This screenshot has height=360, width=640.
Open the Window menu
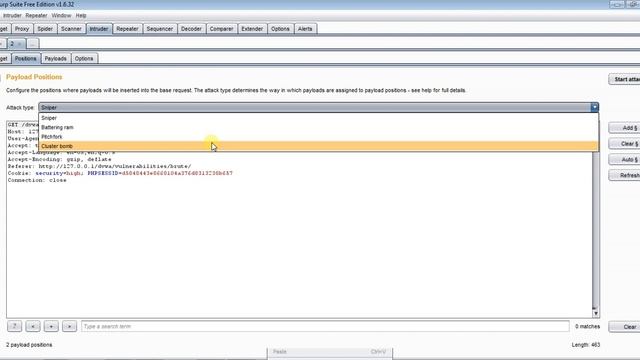click(x=61, y=16)
